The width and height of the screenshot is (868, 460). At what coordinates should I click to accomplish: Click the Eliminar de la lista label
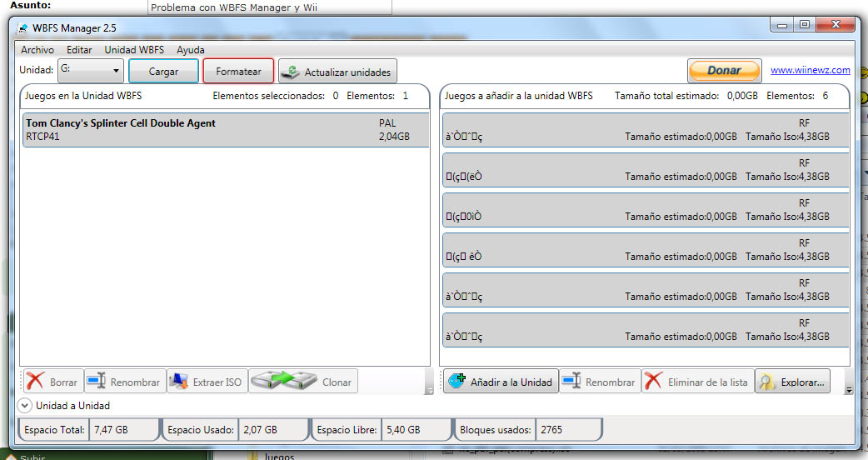[x=707, y=382]
